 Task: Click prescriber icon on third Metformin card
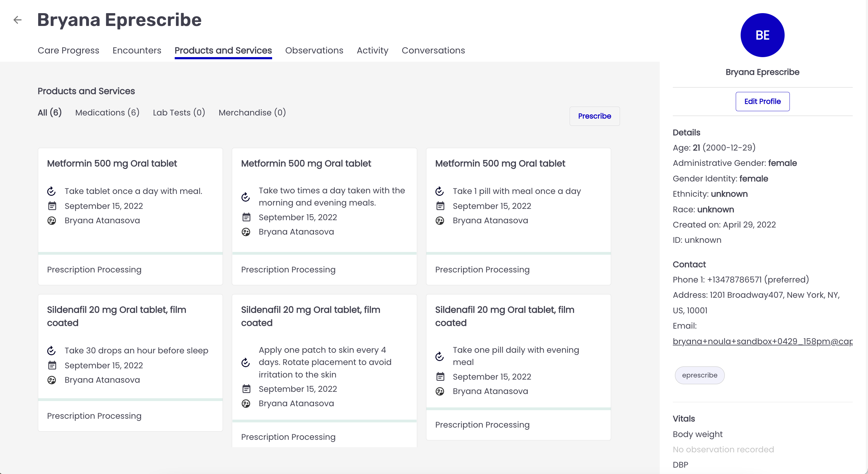[x=440, y=221]
